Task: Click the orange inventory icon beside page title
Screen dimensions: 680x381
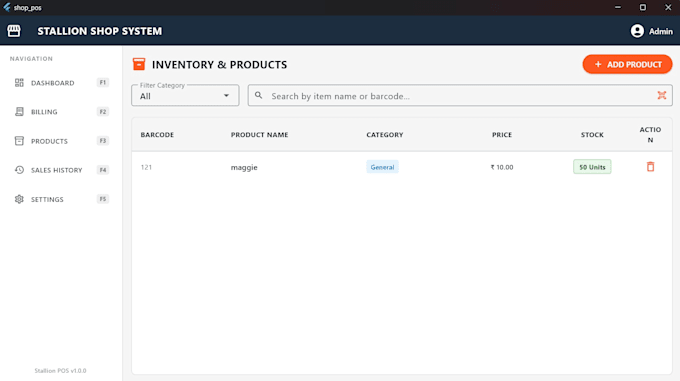Action: point(139,64)
